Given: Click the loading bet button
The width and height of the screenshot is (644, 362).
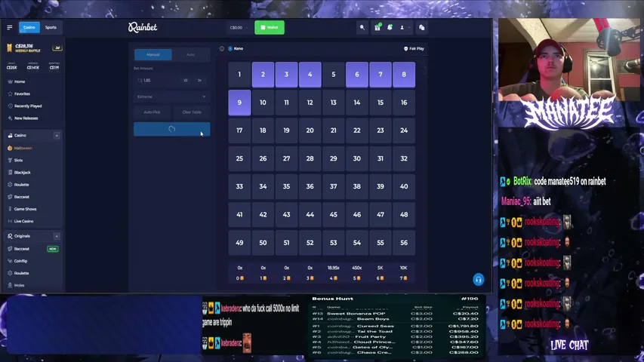Looking at the screenshot, I should 171,129.
